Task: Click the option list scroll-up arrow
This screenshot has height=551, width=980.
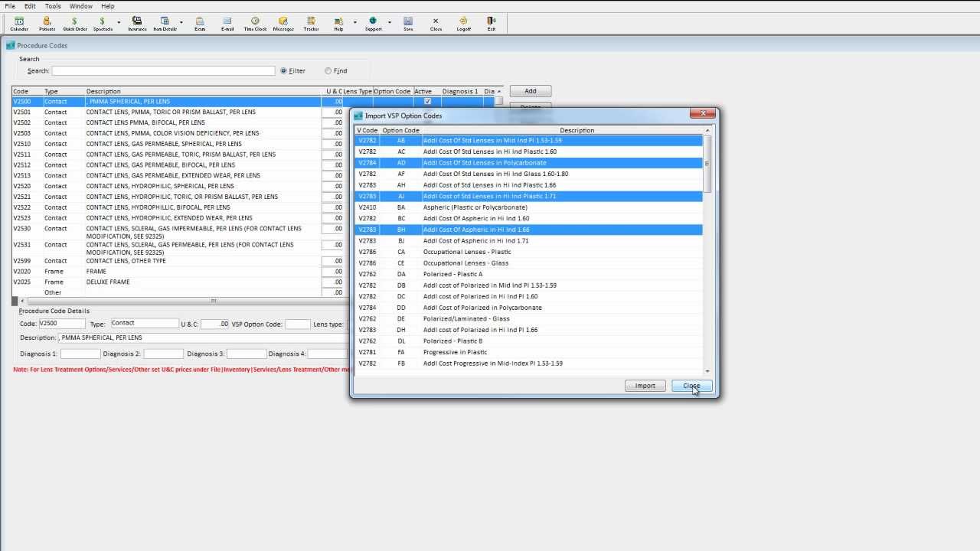Action: (x=707, y=131)
